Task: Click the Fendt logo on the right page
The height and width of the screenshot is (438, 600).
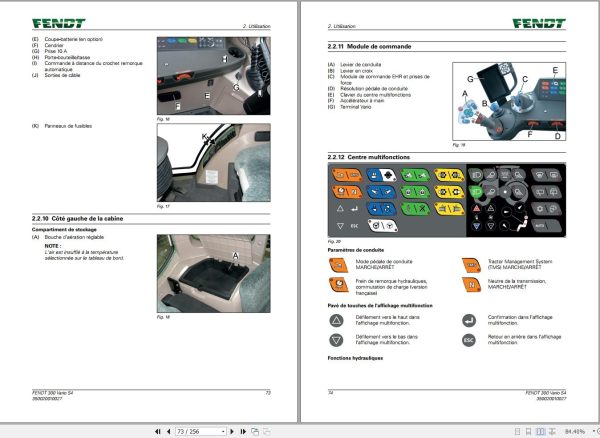Action: [x=539, y=23]
